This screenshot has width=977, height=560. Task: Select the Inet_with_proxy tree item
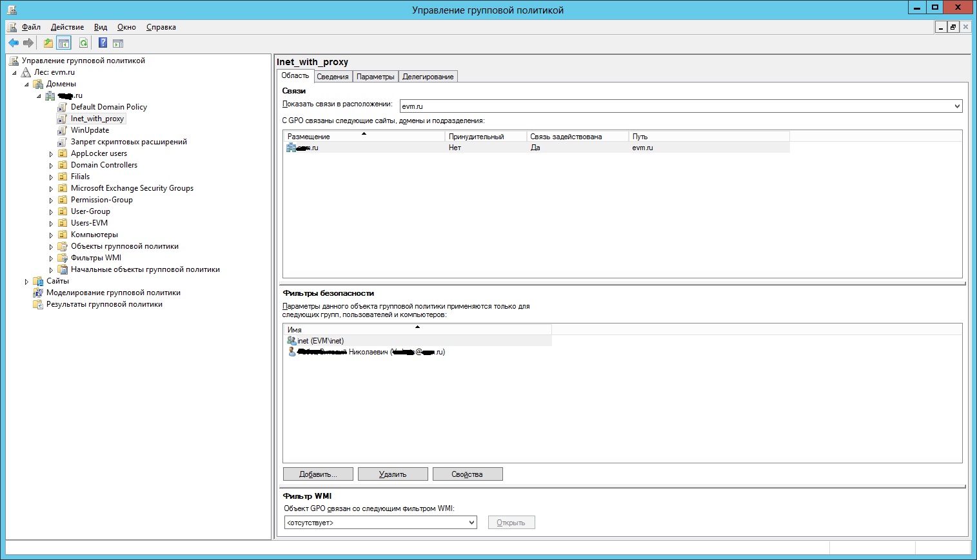click(x=97, y=119)
